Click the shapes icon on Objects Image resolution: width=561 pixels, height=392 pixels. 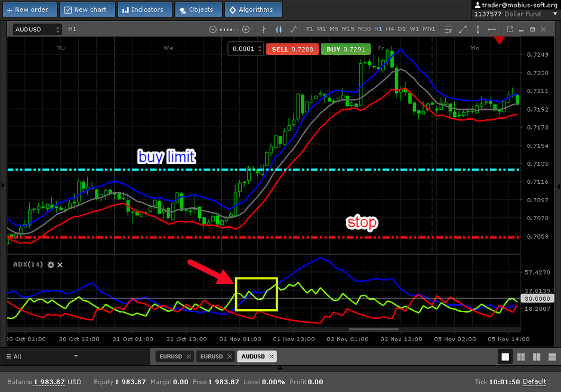click(x=183, y=10)
